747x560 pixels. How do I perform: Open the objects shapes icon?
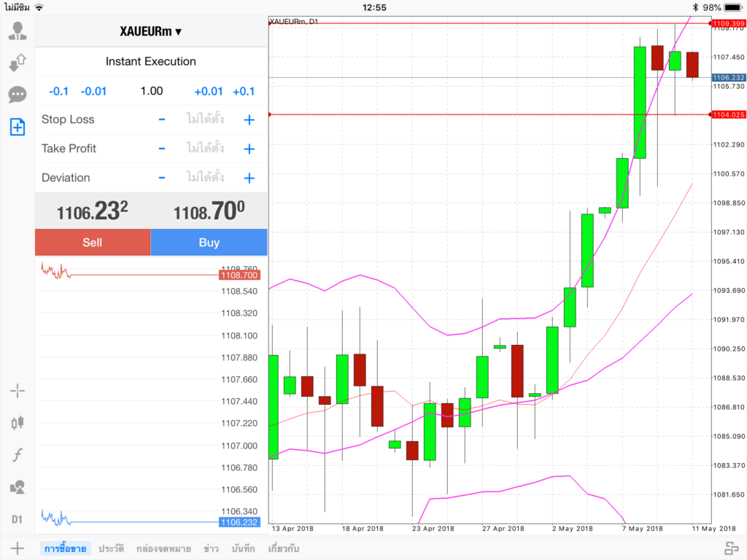[x=18, y=487]
